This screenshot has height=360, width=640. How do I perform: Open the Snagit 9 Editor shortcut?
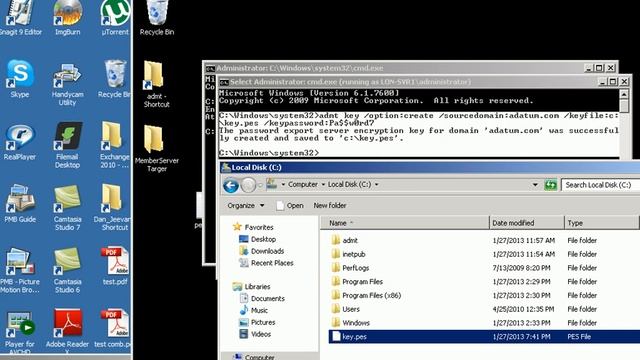20,18
